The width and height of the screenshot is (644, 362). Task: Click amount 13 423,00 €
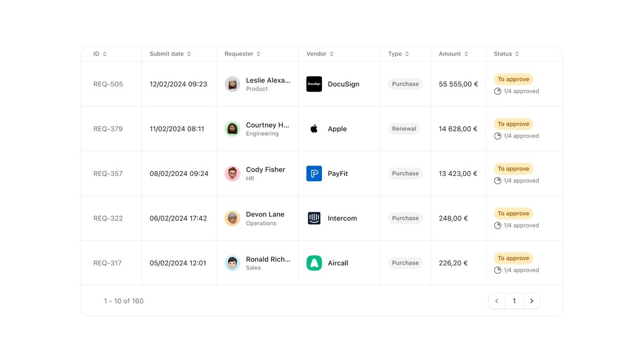pyautogui.click(x=458, y=174)
